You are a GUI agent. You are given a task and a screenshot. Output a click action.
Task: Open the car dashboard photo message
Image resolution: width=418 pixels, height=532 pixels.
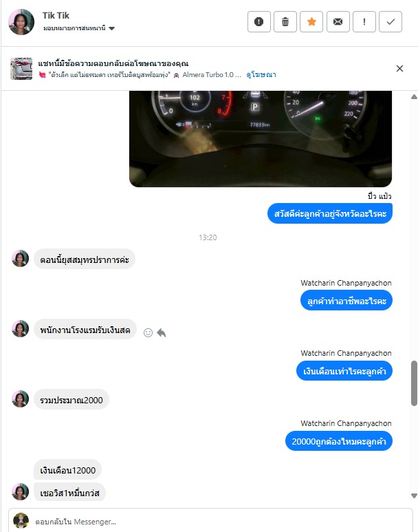coord(261,138)
